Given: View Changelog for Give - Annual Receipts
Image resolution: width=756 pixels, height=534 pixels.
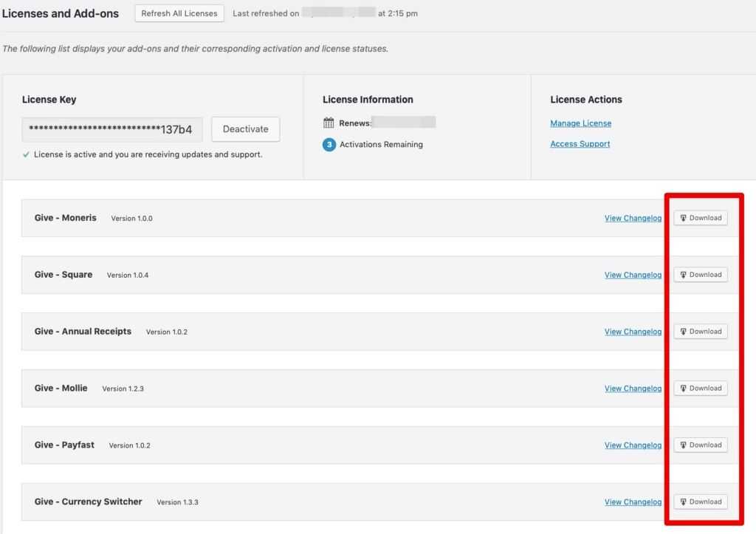Looking at the screenshot, I should click(633, 332).
